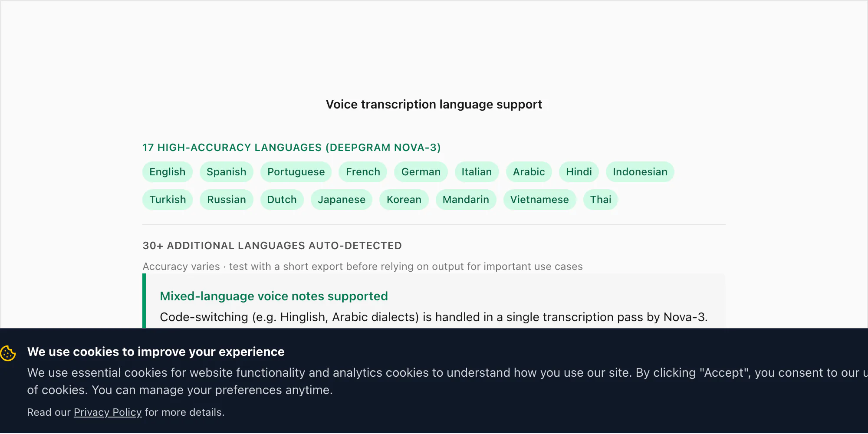Select the Hindi language chip
Image resolution: width=868 pixels, height=434 pixels.
579,172
